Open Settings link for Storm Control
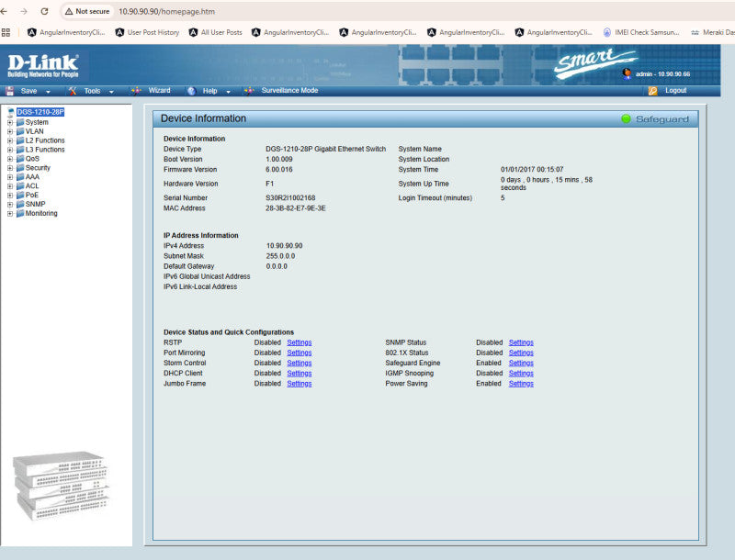 coord(300,364)
